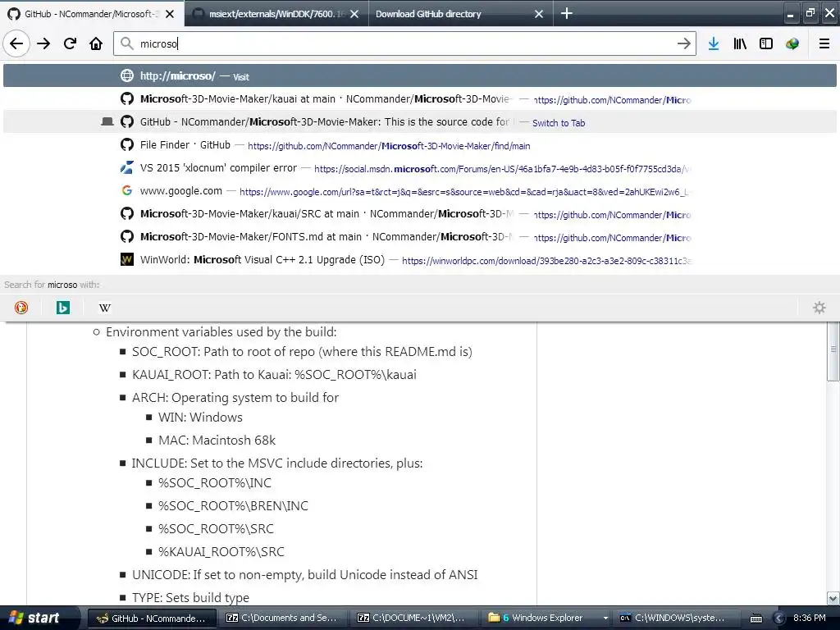Click the 'KAUAI_ROOT: Path to Kauai' line
840x630 pixels.
point(274,375)
